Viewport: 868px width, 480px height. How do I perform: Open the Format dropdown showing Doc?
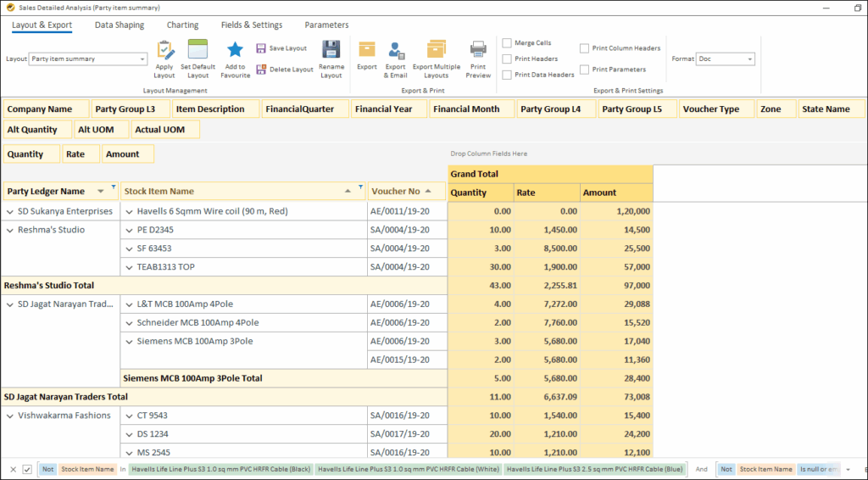[749, 59]
